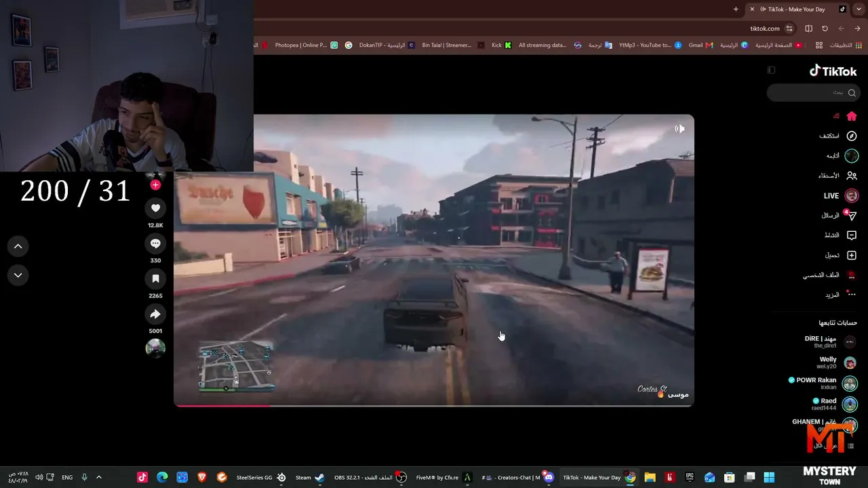Viewport: 868px width, 488px height.
Task: Open the Friends (الأصدقاء) page
Action: coord(837,176)
